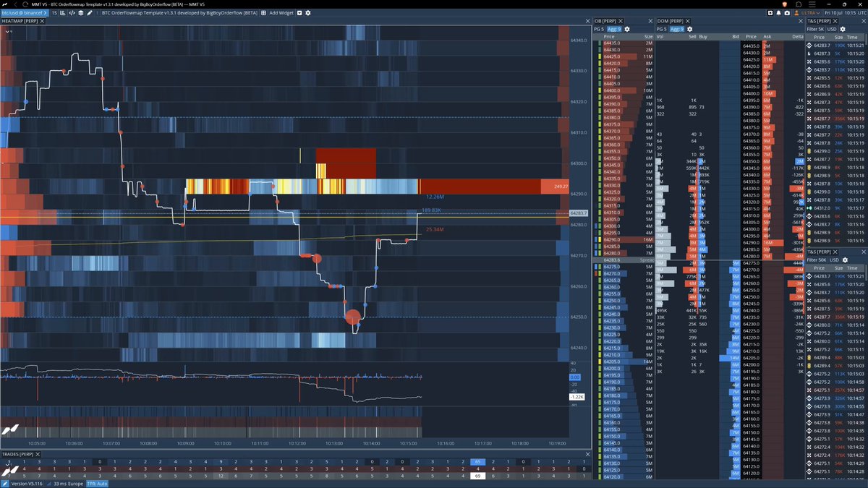
Task: Close the HEATMAP [PERP] tab
Action: pyautogui.click(x=43, y=21)
